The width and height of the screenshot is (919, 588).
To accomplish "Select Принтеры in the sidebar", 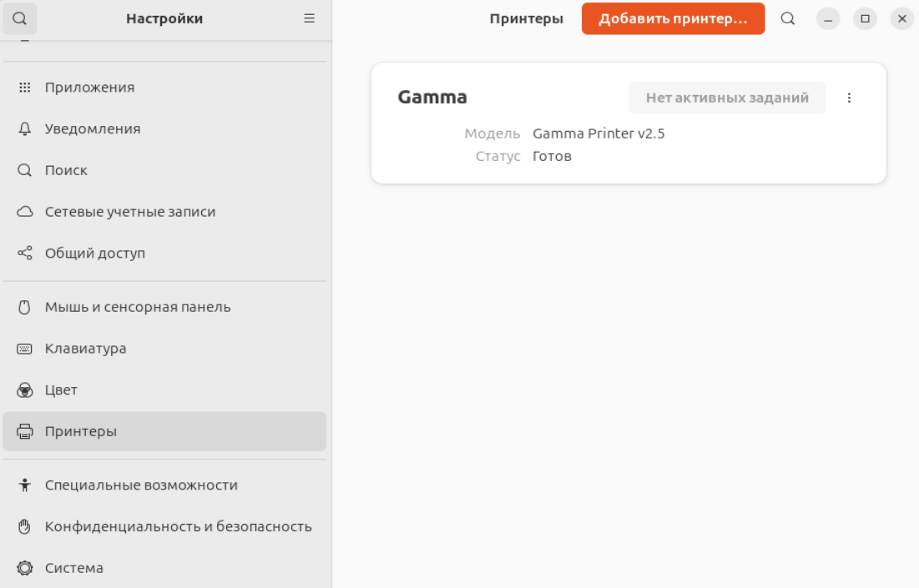I will [81, 431].
